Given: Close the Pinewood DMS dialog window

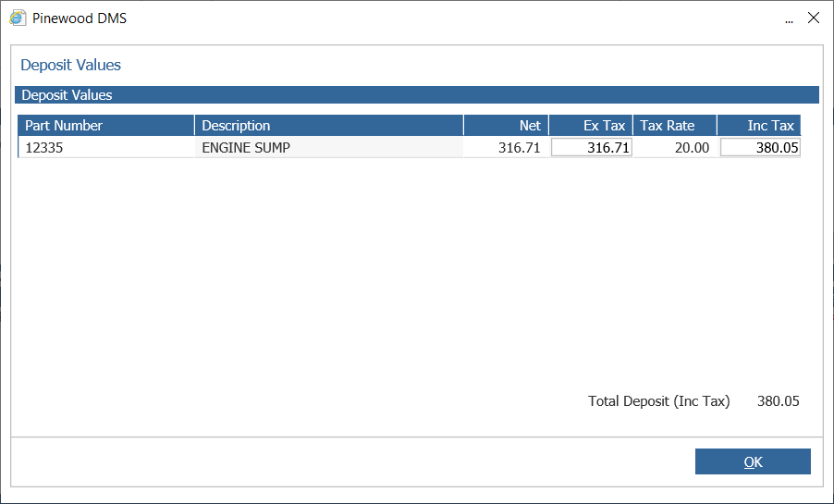Looking at the screenshot, I should tap(814, 18).
